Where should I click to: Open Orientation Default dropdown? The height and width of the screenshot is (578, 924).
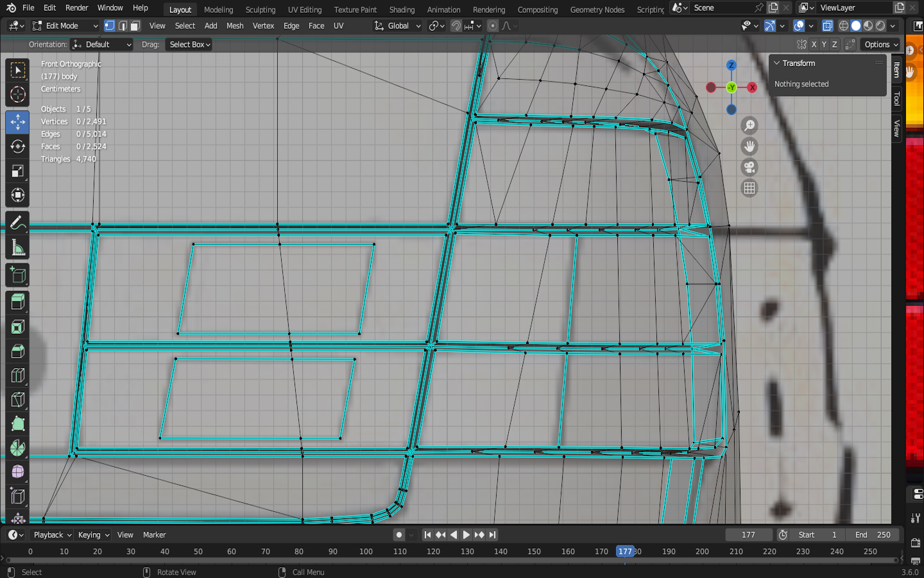(101, 44)
